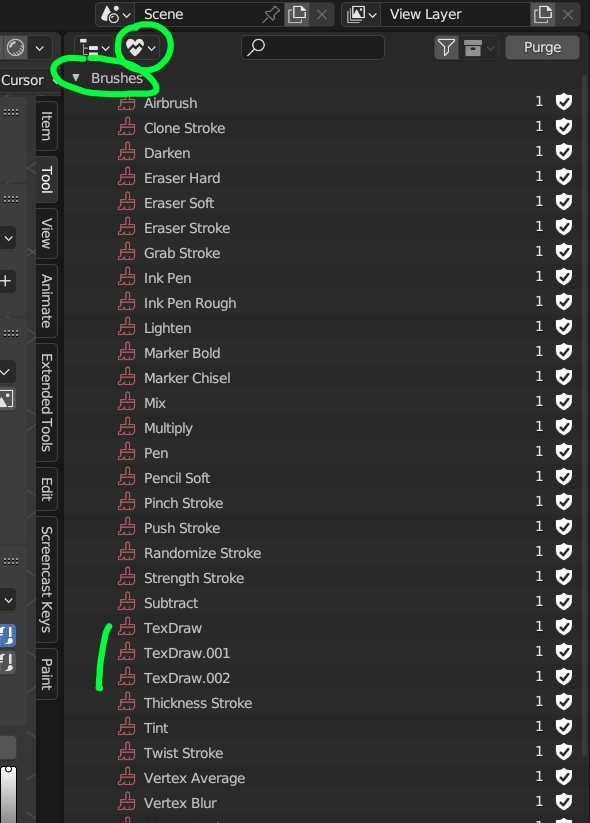Screen dimensions: 590x823
Task: Open the Screencast Keys sidebar tab
Action: pos(46,579)
